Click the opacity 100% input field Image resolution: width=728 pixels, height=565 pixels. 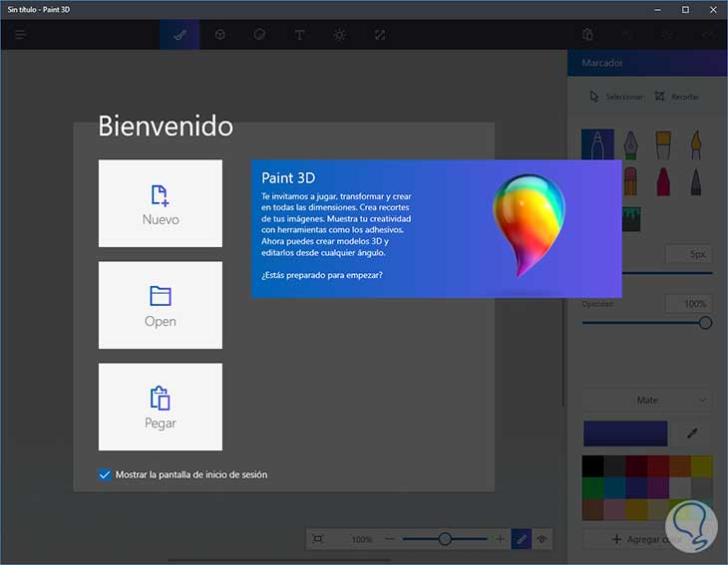point(688,304)
